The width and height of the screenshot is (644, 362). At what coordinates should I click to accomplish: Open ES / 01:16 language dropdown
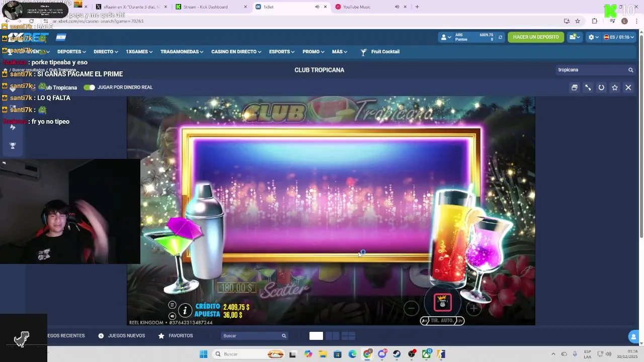619,37
